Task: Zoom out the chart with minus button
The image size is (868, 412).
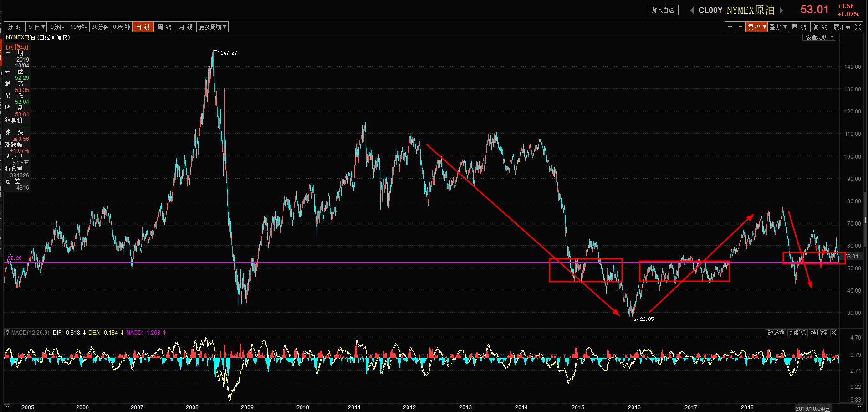Action: 740,27
